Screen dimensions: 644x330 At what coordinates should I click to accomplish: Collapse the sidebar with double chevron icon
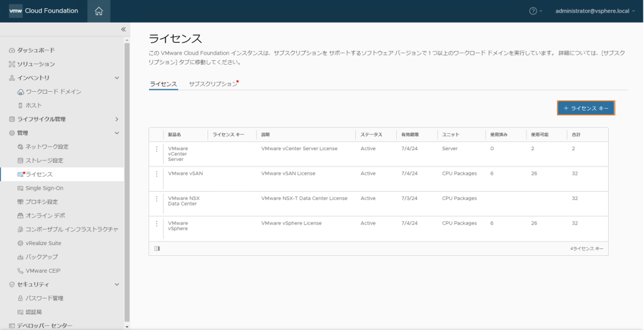(x=123, y=30)
